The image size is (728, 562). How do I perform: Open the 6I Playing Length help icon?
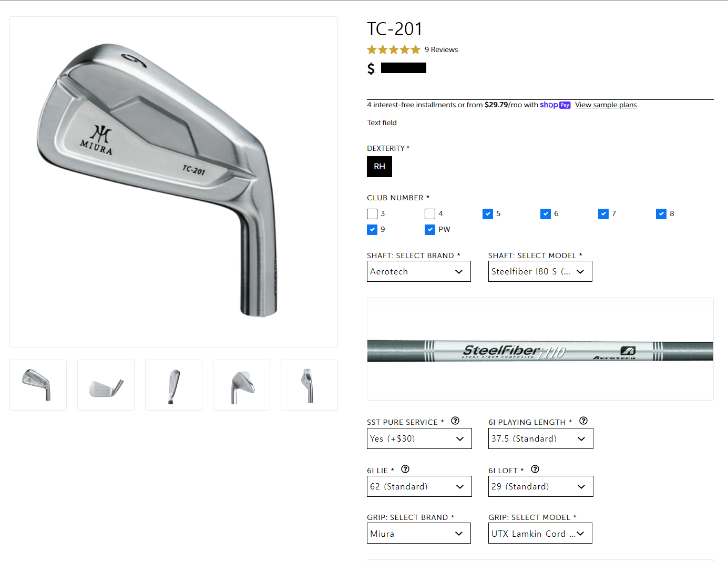[x=583, y=421]
